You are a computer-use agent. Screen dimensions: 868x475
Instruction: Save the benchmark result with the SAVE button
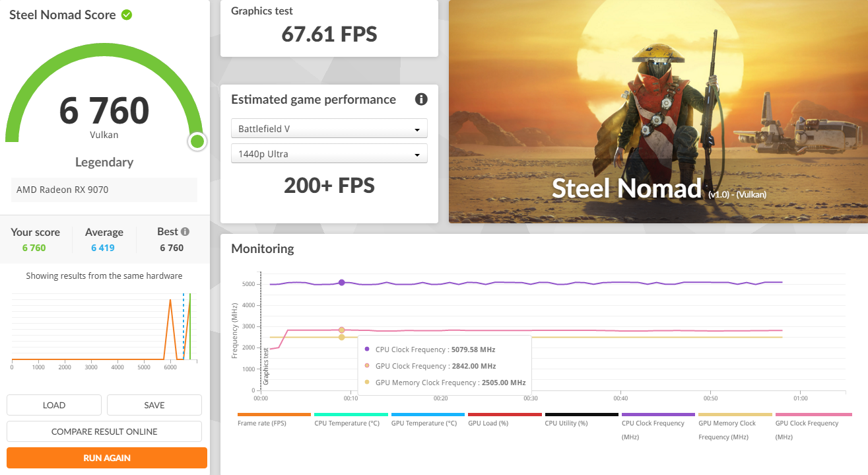point(154,404)
